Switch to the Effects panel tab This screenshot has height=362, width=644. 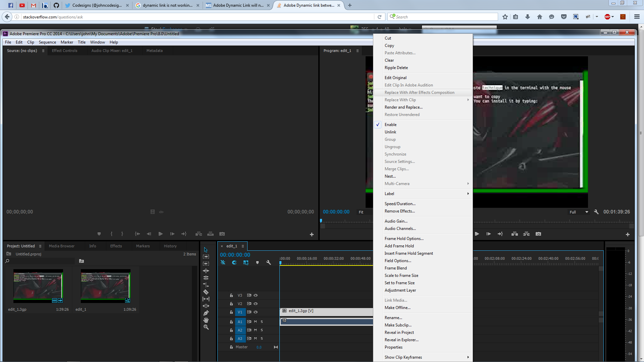point(116,246)
